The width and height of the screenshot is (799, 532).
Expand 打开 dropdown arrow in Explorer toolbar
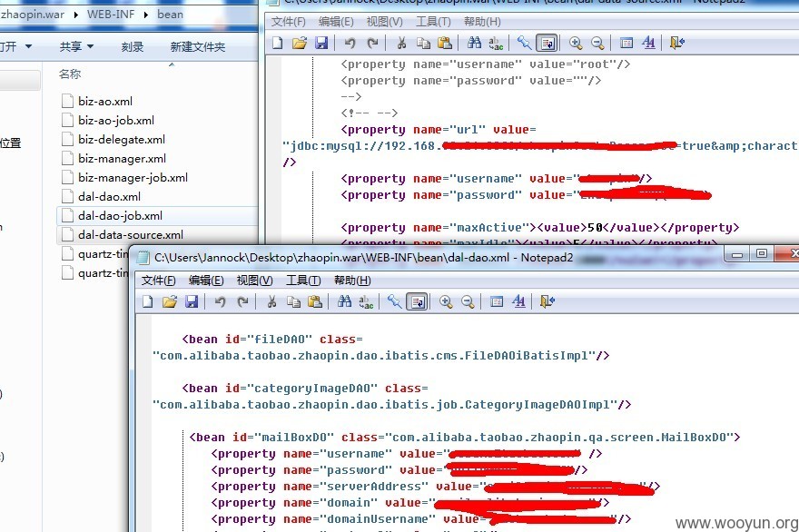28,46
